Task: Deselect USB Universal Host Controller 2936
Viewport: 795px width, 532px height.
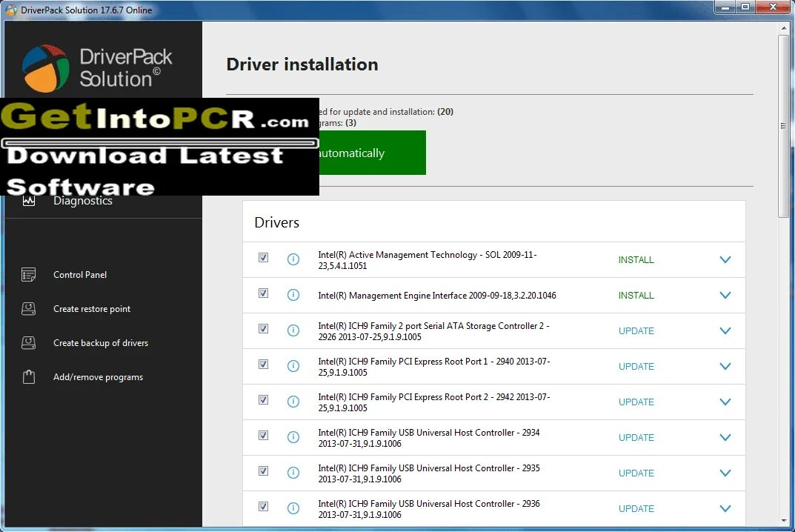Action: [263, 506]
